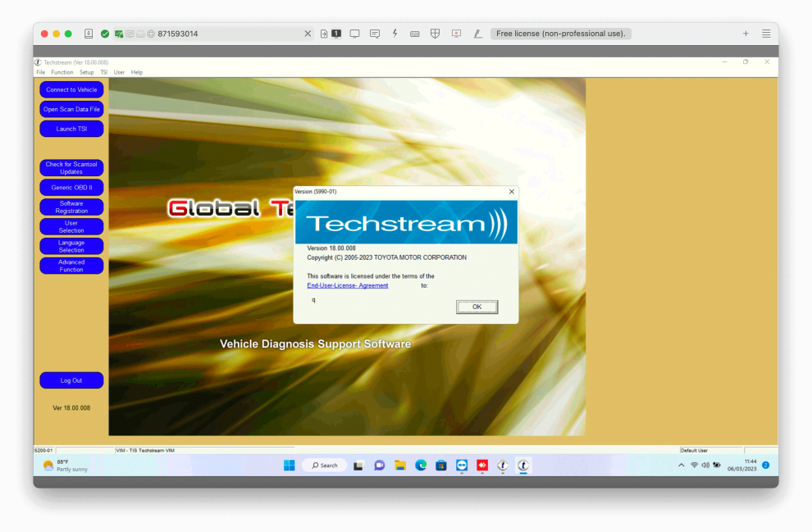Log out of Techstream
This screenshot has height=532, width=812.
click(71, 380)
